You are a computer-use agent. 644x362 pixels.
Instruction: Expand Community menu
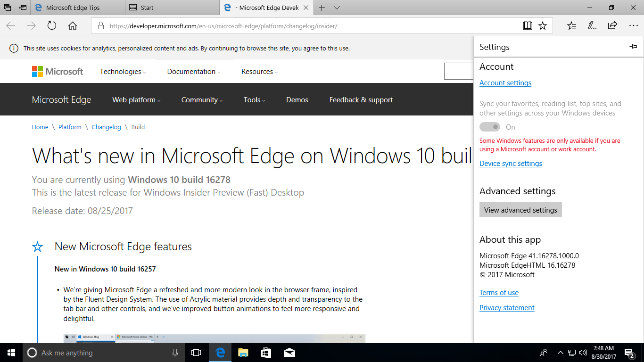click(x=202, y=100)
